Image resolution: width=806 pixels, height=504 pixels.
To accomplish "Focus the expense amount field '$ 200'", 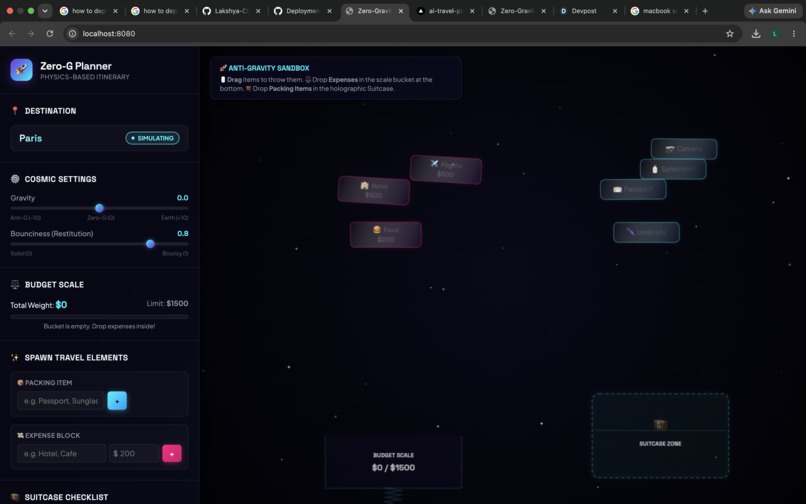I will coord(134,454).
